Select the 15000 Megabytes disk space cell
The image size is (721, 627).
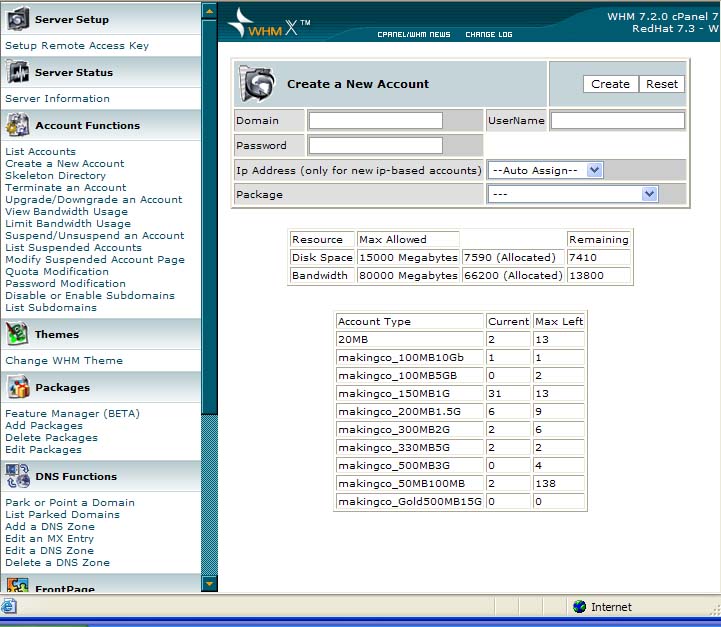pos(408,257)
